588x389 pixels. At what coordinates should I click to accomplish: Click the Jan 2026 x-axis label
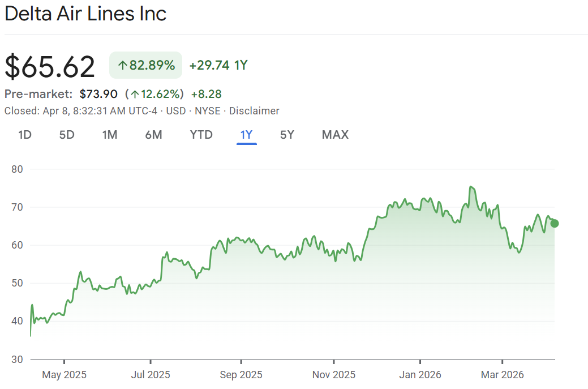pos(420,375)
